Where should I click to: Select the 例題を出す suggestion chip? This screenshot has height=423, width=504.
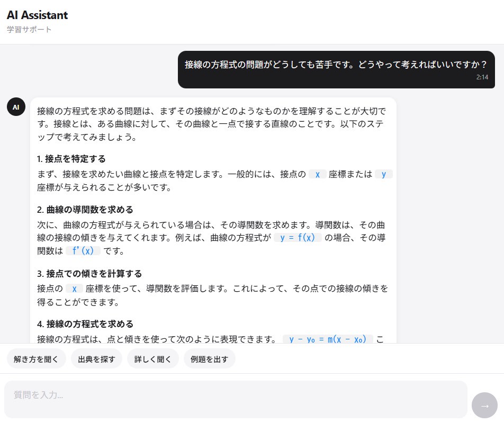(209, 358)
